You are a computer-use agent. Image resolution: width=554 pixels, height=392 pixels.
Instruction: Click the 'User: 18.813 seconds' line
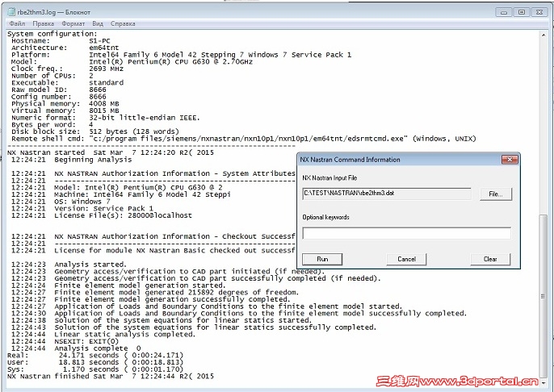point(95,362)
